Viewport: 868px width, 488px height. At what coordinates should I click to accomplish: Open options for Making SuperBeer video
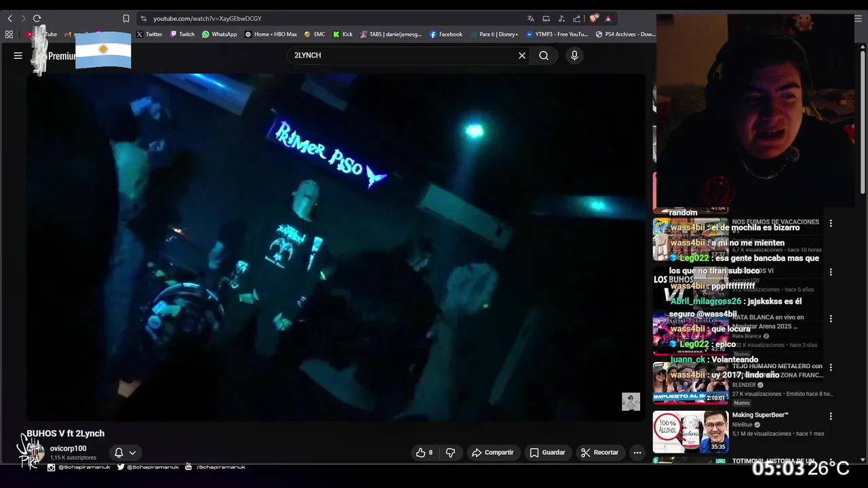pos(831,416)
